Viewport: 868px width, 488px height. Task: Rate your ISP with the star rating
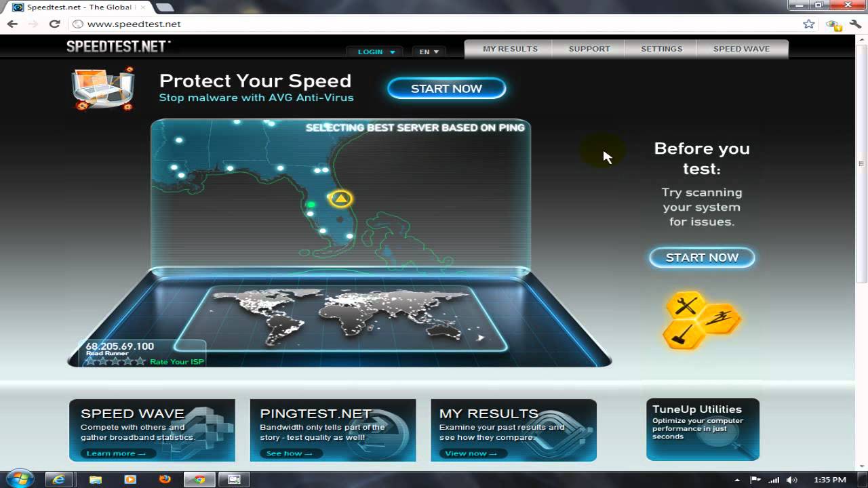115,361
